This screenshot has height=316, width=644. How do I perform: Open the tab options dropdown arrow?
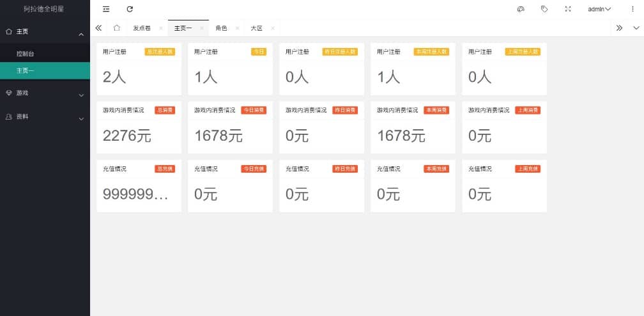click(636, 28)
